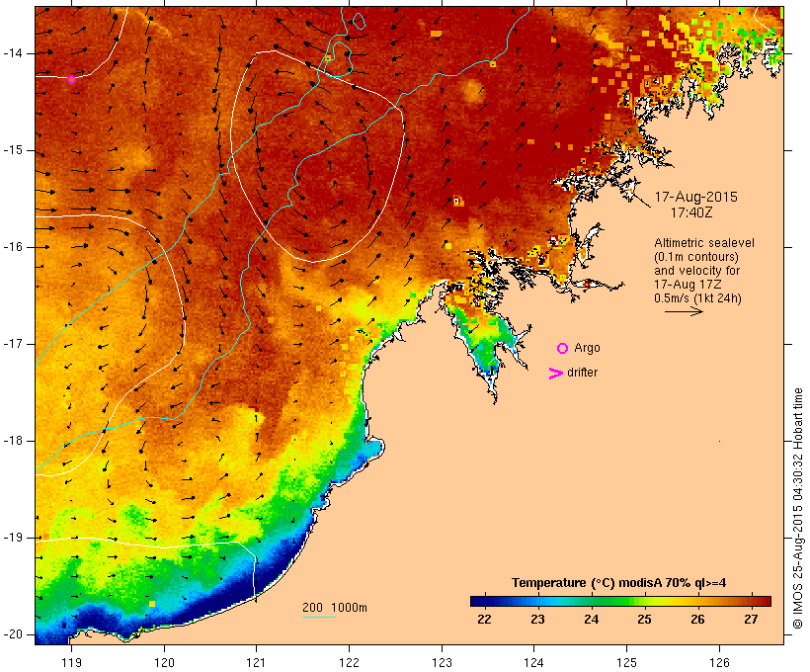Screen dimensions: 810x672
Task: Click longitude axis label "126"
Action: (719, 662)
